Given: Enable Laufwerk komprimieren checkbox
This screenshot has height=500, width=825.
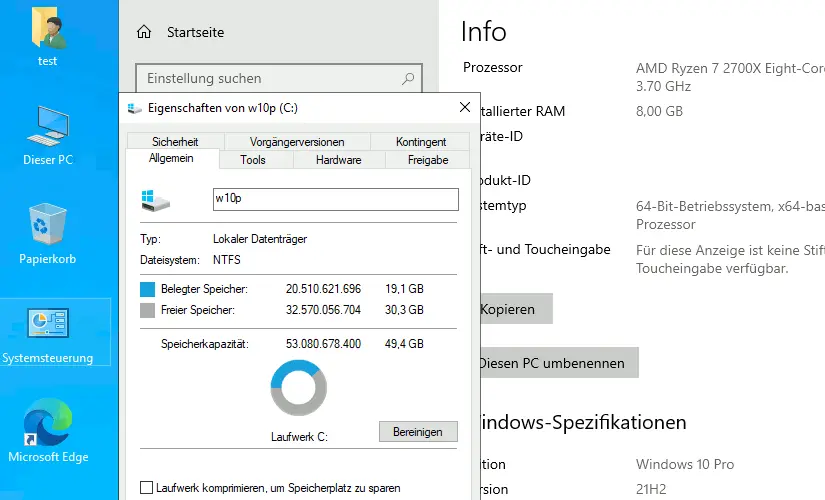Looking at the screenshot, I should point(146,487).
